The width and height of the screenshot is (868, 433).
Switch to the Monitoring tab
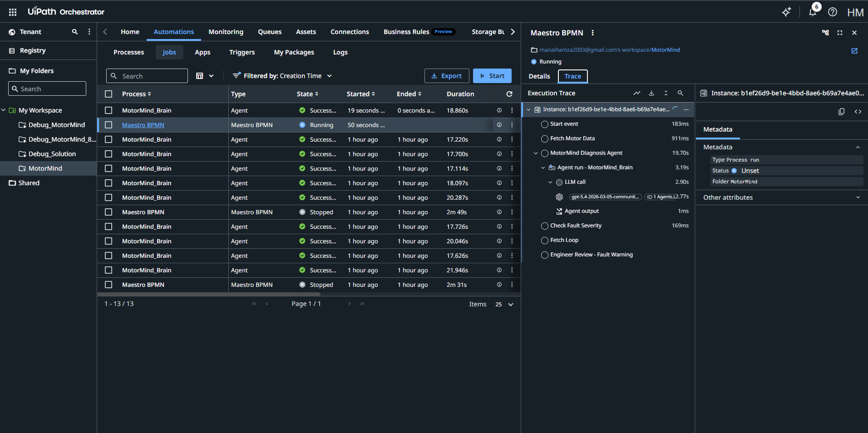pyautogui.click(x=226, y=32)
